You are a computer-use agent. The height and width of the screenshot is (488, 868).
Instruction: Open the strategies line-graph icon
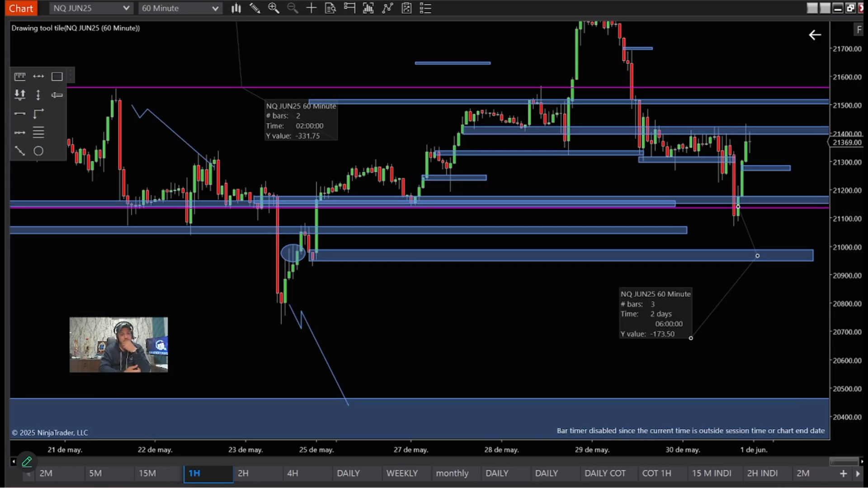coord(387,8)
